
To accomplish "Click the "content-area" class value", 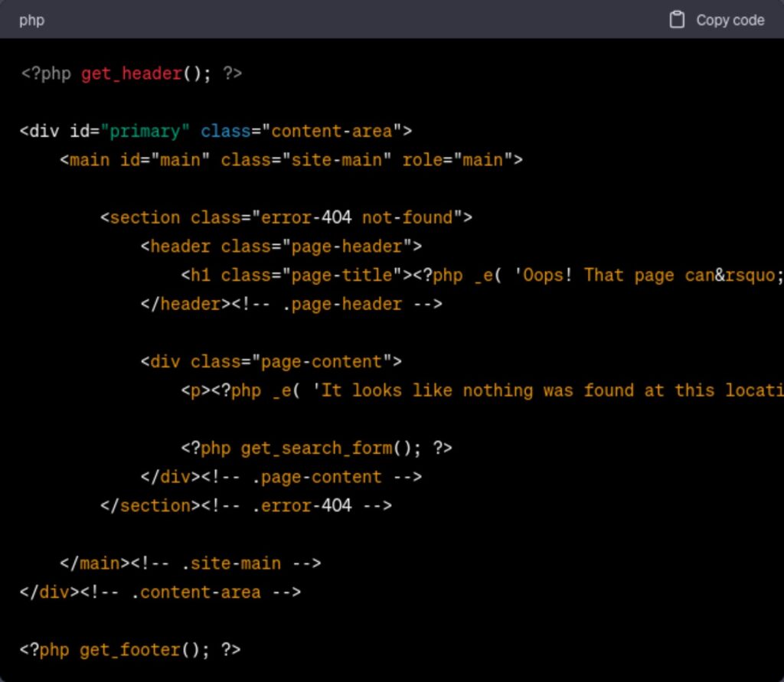I will tap(332, 131).
